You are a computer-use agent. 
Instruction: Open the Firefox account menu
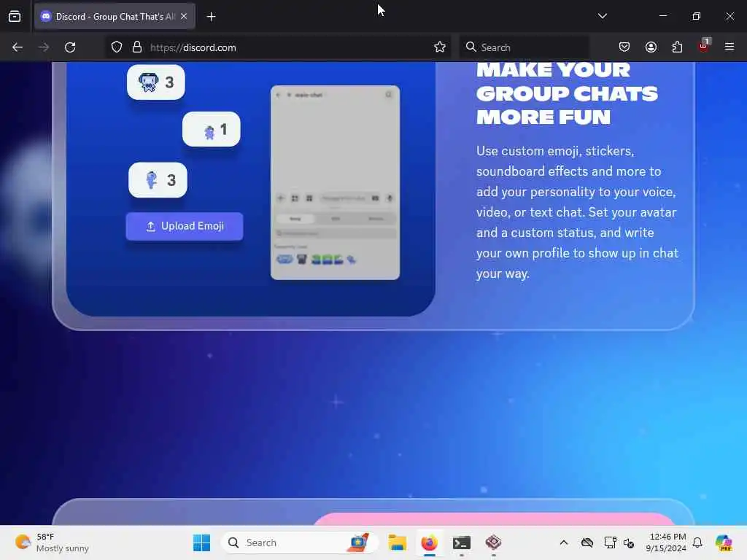pos(651,47)
